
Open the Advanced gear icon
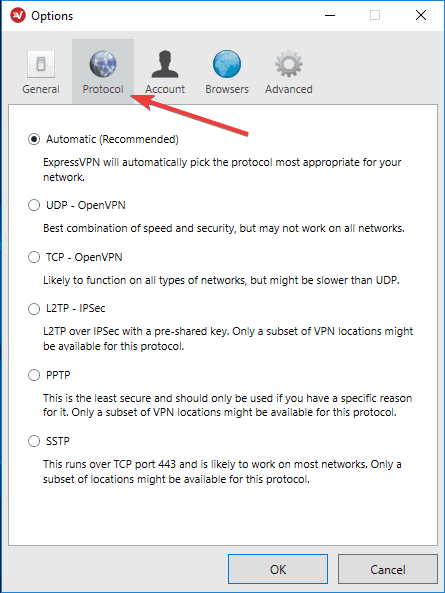point(289,64)
